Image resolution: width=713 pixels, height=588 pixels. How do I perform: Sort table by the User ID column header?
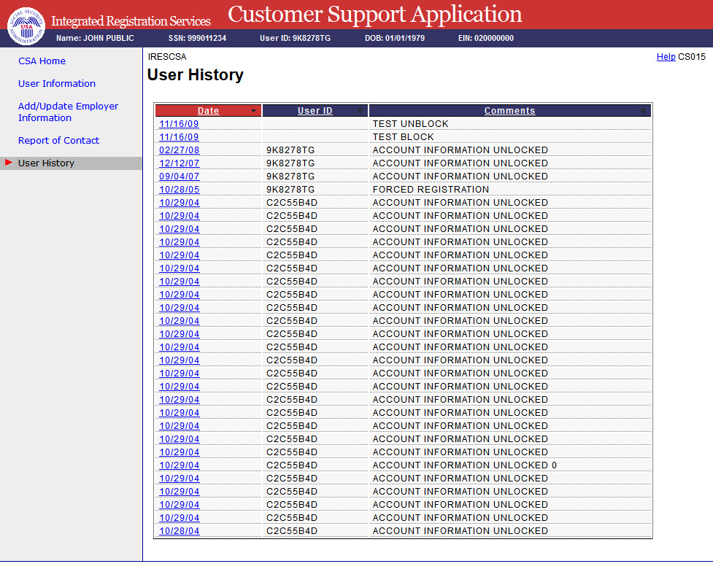(x=315, y=111)
